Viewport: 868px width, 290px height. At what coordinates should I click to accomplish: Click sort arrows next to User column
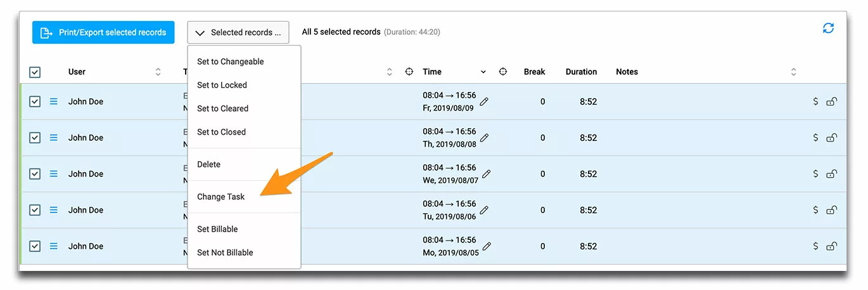tap(158, 72)
